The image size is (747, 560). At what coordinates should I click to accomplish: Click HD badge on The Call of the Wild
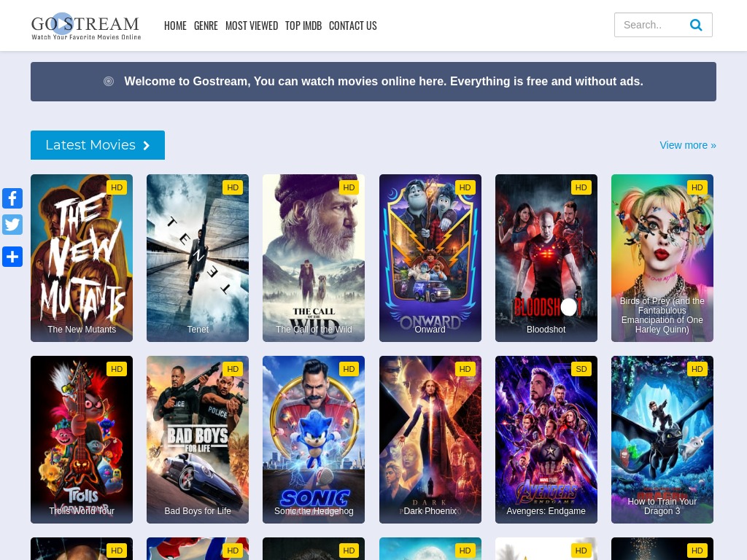[x=349, y=187]
